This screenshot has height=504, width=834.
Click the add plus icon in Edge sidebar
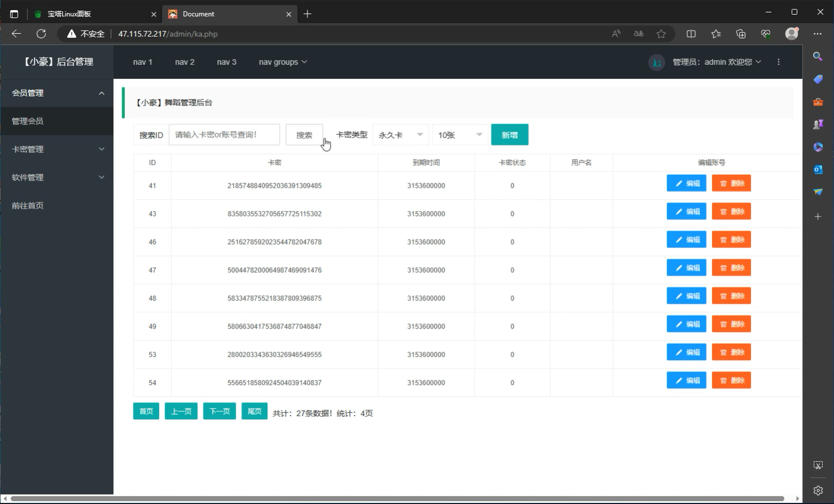[x=818, y=216]
